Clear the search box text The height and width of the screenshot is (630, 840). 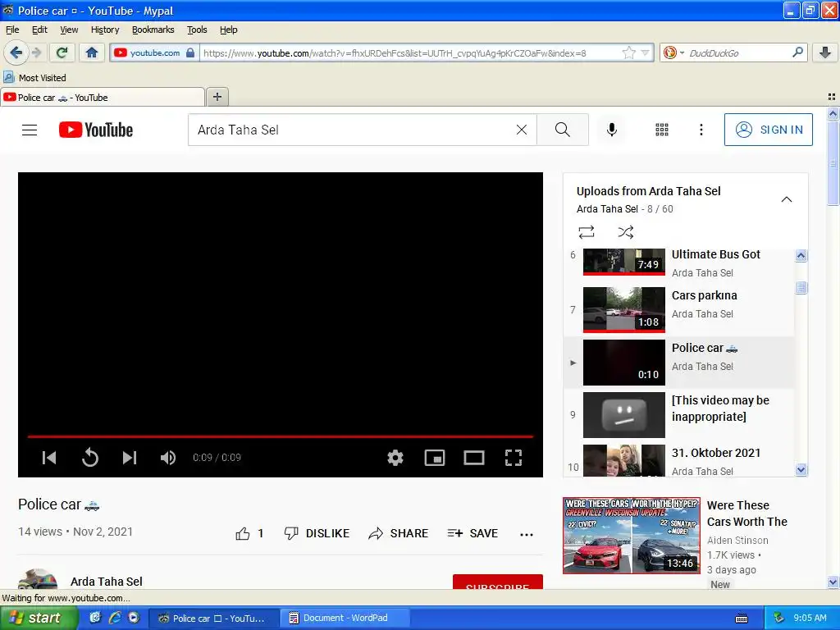521,130
